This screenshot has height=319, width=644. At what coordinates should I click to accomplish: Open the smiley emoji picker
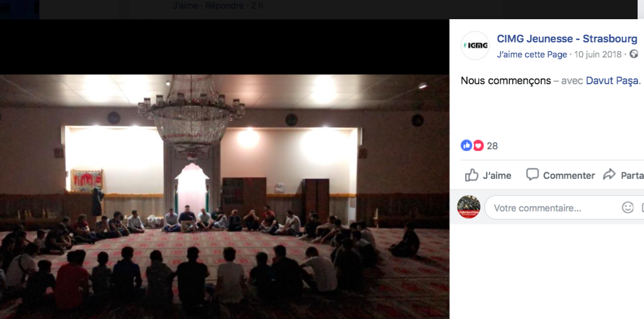click(628, 207)
